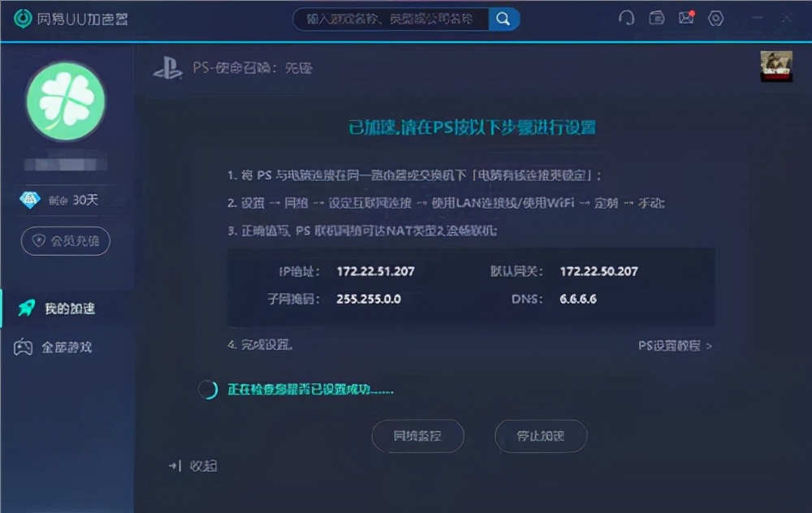This screenshot has height=513, width=812.
Task: Click the rocket icon beside 我的加速
Action: coord(26,308)
